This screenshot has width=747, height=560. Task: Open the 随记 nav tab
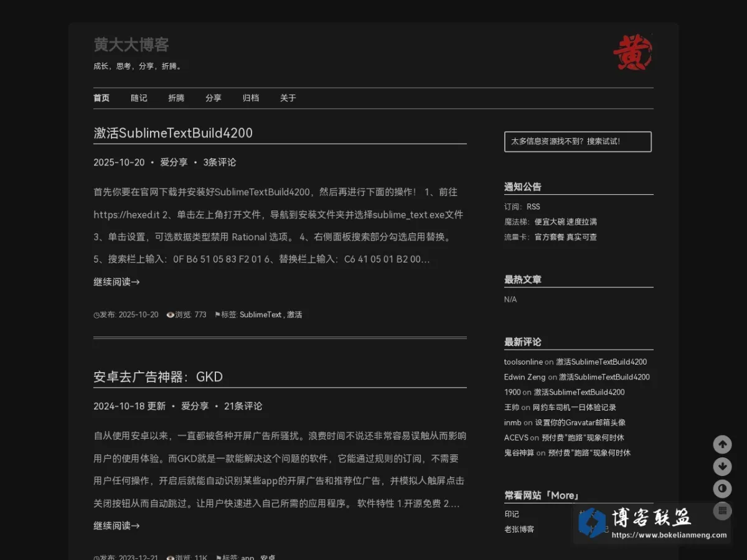(139, 98)
